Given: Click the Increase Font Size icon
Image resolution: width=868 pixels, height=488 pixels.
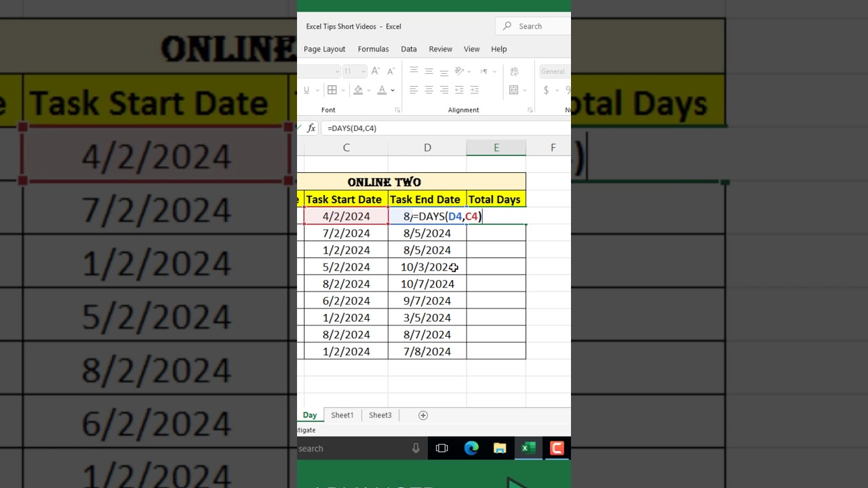Looking at the screenshot, I should [x=376, y=71].
